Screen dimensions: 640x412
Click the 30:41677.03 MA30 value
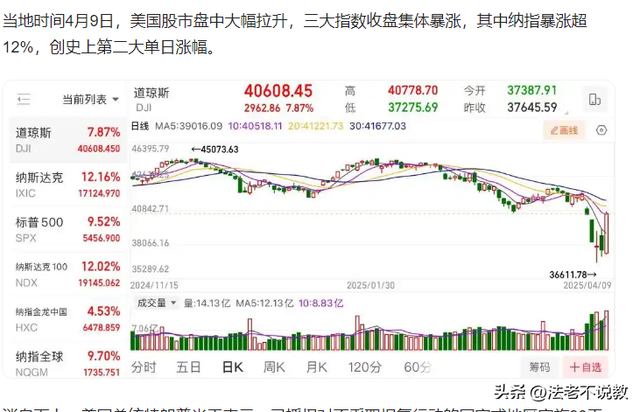click(x=378, y=126)
